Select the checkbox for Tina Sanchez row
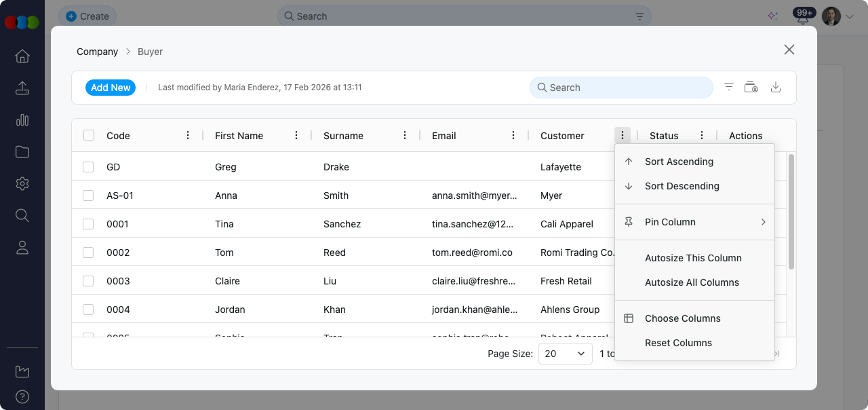Viewport: 868px width, 410px height. click(89, 224)
